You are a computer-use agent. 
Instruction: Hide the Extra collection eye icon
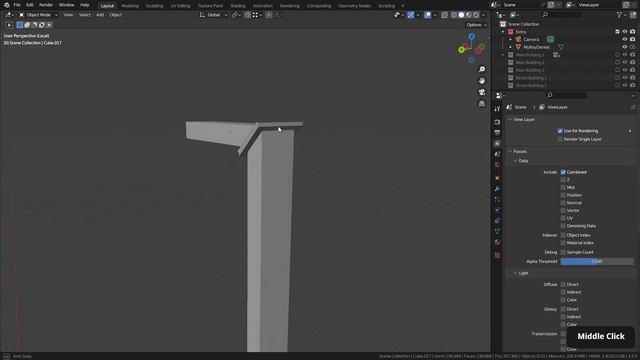click(624, 32)
